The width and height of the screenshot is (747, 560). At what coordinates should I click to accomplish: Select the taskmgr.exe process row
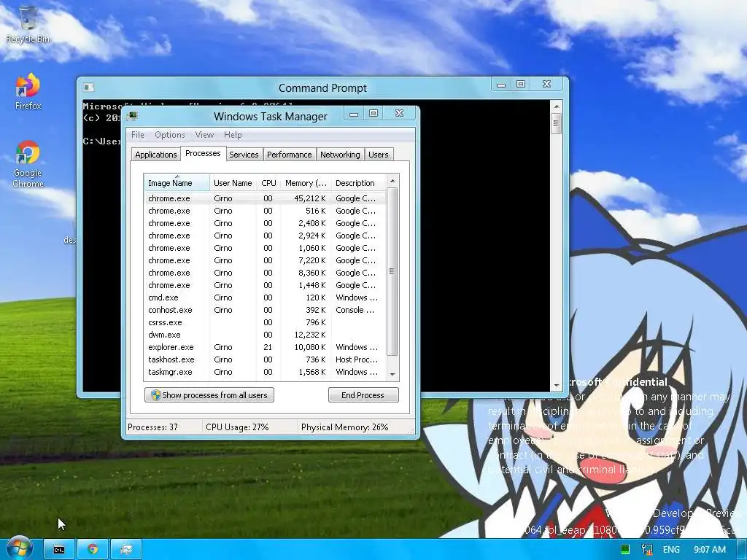(x=265, y=371)
